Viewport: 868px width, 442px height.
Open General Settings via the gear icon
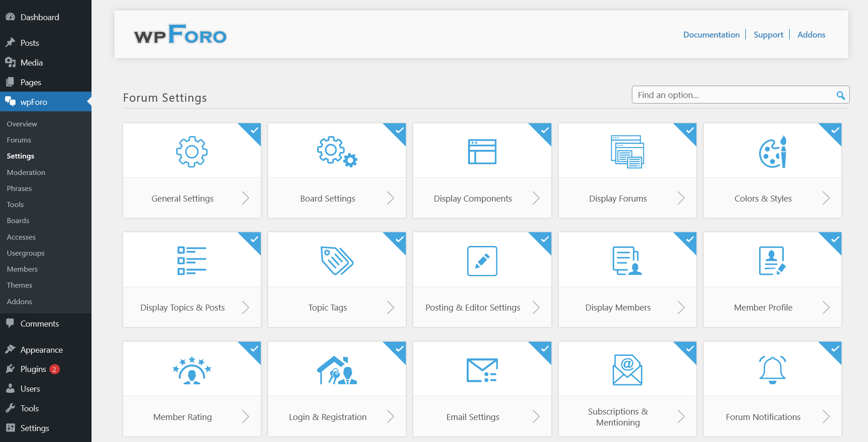pyautogui.click(x=192, y=152)
